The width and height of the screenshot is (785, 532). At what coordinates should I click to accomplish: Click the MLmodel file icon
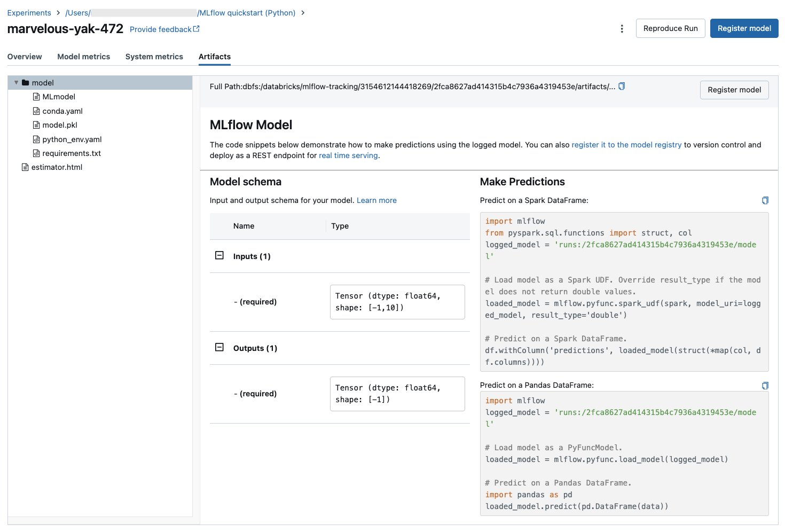(x=36, y=97)
